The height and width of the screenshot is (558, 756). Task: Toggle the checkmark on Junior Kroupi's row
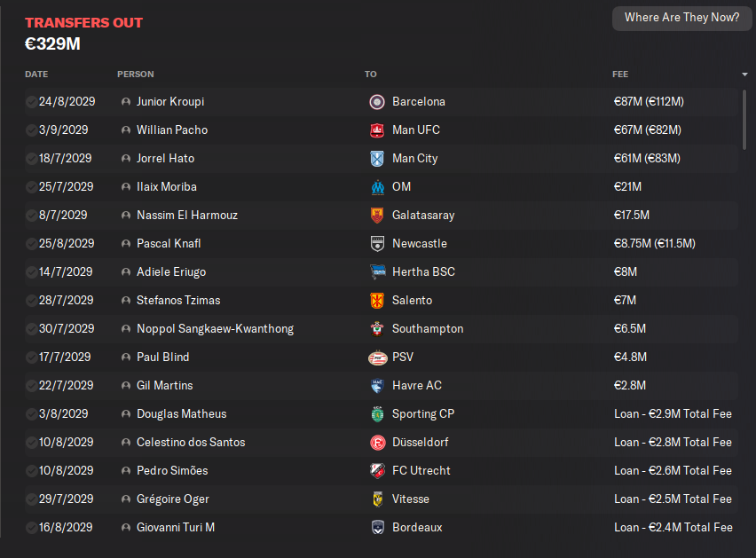click(31, 102)
